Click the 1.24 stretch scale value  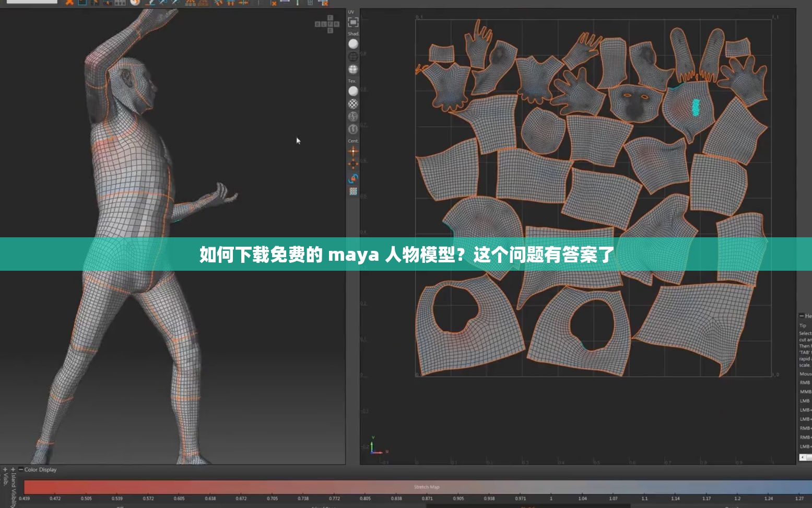click(768, 499)
